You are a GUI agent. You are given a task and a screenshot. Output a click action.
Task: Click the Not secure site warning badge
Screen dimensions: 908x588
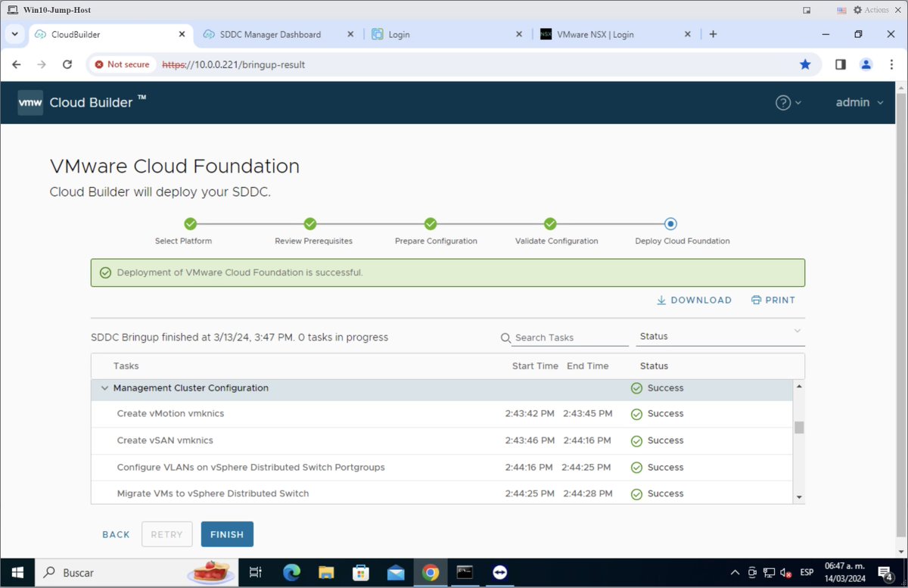tap(122, 64)
